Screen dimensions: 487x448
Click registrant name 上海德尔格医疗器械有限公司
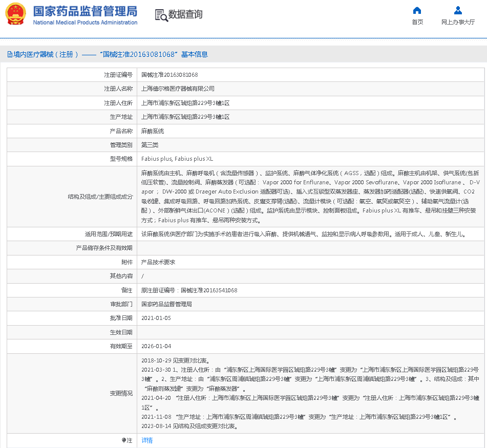tap(178, 89)
